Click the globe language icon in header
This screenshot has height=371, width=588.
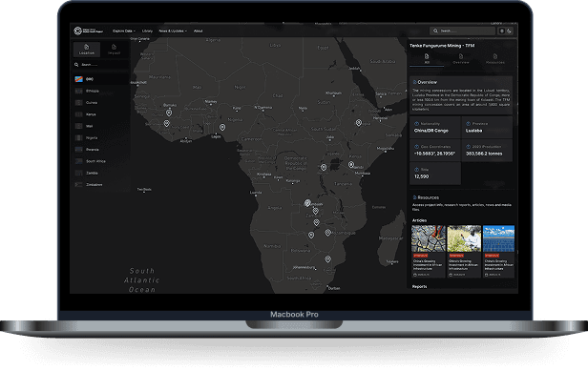coord(502,31)
